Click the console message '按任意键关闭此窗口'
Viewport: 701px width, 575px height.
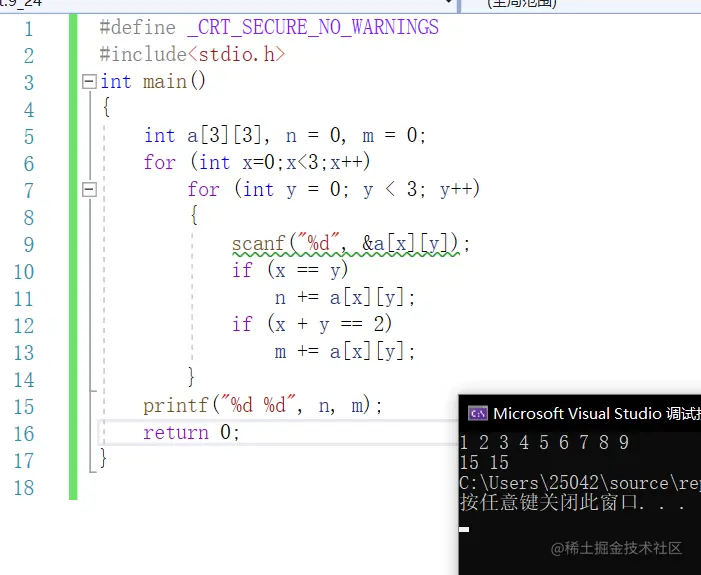(x=549, y=503)
